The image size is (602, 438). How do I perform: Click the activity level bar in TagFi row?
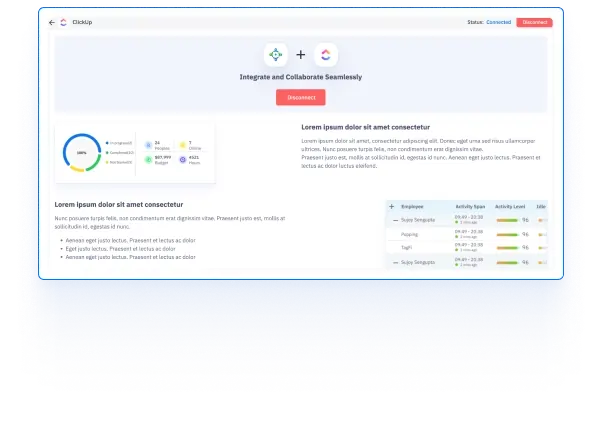(507, 248)
